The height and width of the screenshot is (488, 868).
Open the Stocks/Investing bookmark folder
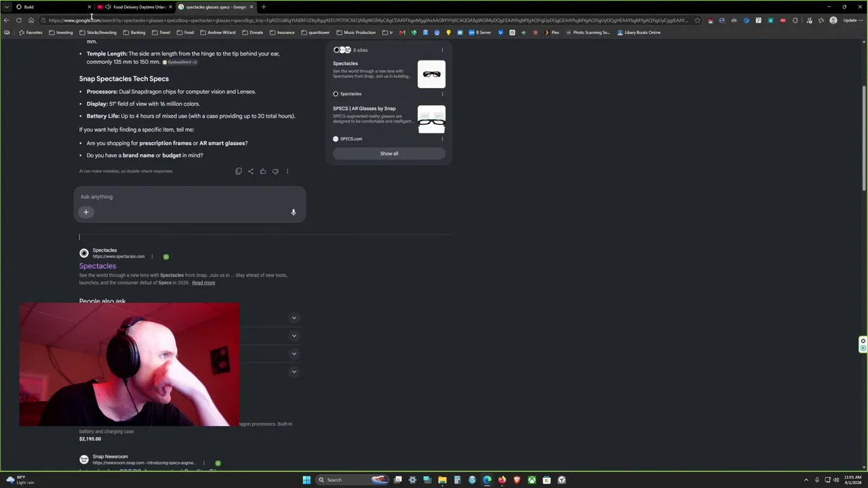(98, 33)
